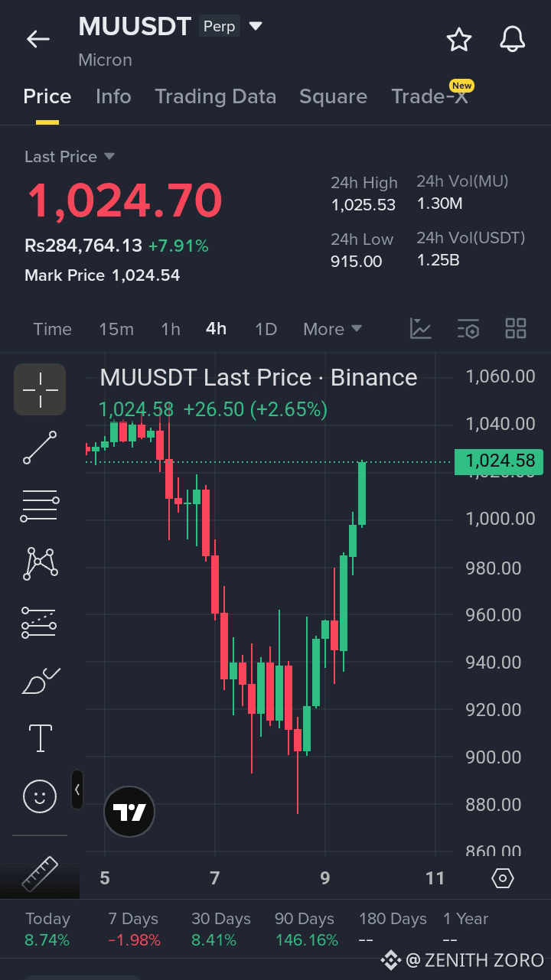Open chart layout grid icon

[516, 329]
